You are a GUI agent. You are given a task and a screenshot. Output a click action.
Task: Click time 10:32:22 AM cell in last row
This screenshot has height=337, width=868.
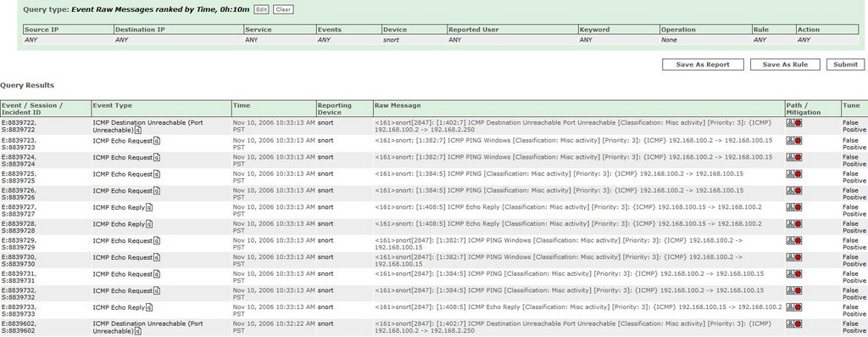tap(274, 327)
